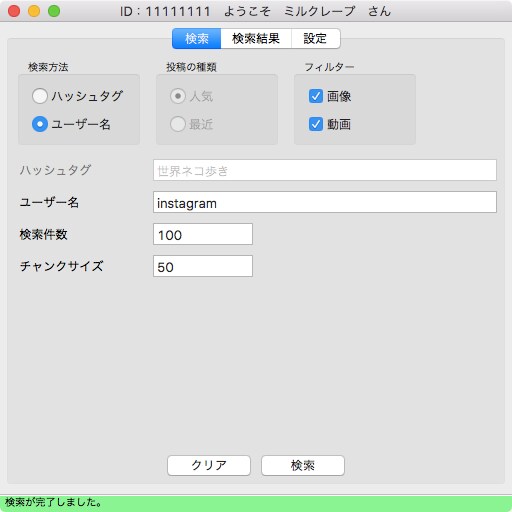Click the チャンクサイズ label
Image resolution: width=512 pixels, height=512 pixels.
click(62, 266)
